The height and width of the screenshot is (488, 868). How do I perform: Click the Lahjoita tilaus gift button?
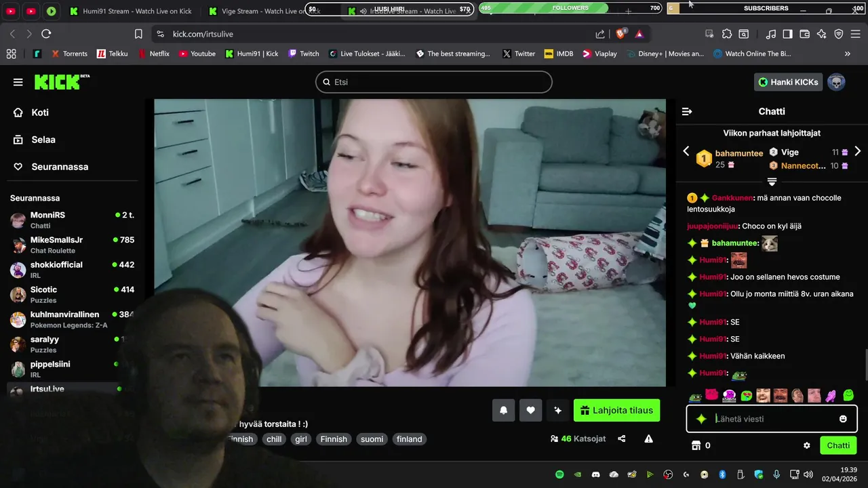(x=616, y=410)
